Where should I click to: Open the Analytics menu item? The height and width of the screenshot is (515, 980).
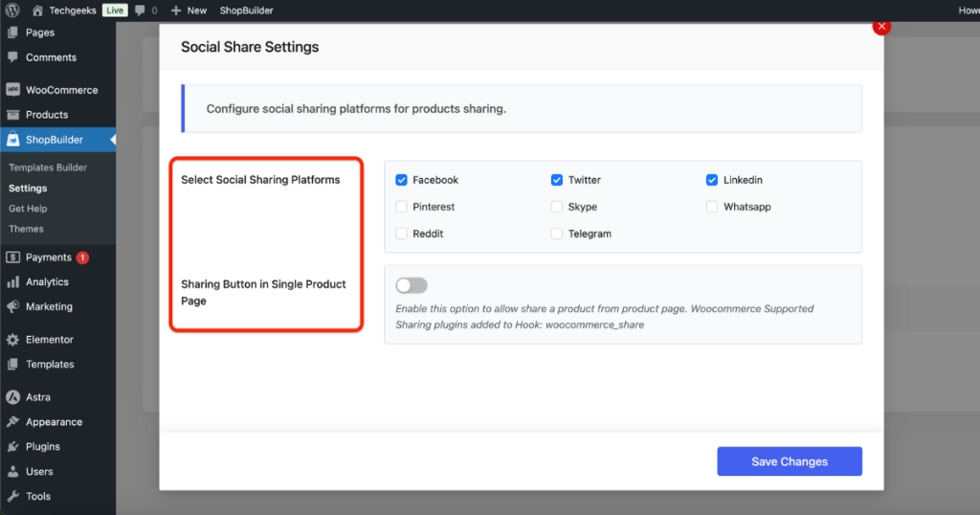pyautogui.click(x=57, y=281)
